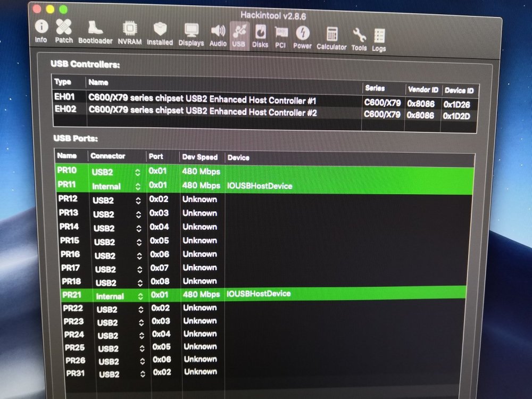
Task: Click Unknown speed in PR31 row
Action: tap(201, 372)
